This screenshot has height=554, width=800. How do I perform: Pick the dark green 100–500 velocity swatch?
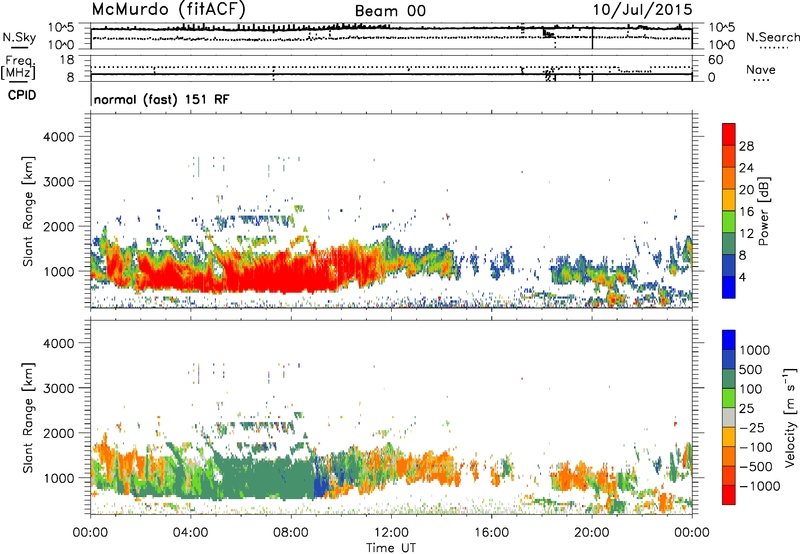729,379
